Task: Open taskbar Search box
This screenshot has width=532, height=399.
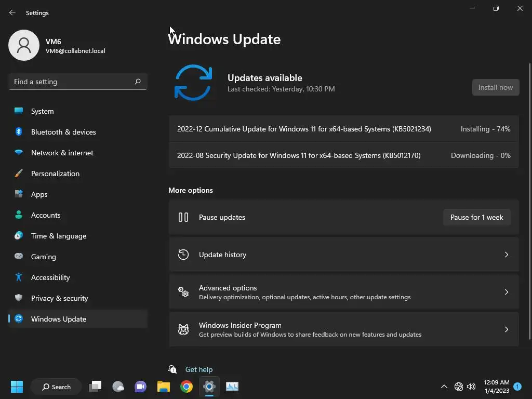Action: (x=56, y=387)
